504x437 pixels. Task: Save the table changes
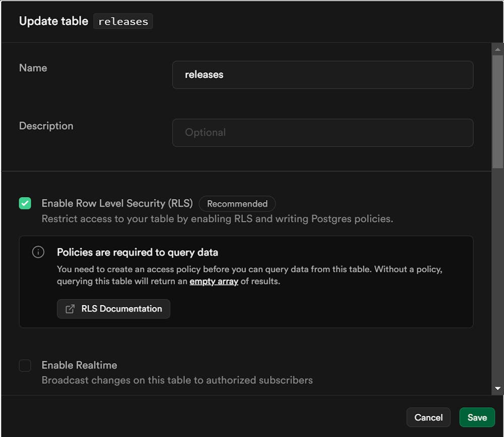pos(477,417)
